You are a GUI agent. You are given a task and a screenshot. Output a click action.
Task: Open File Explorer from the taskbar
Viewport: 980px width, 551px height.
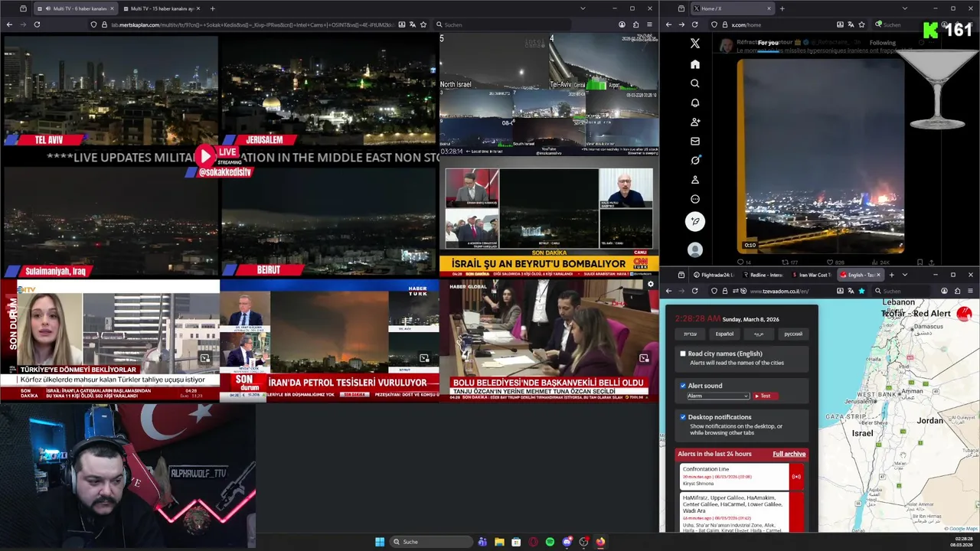pos(499,542)
